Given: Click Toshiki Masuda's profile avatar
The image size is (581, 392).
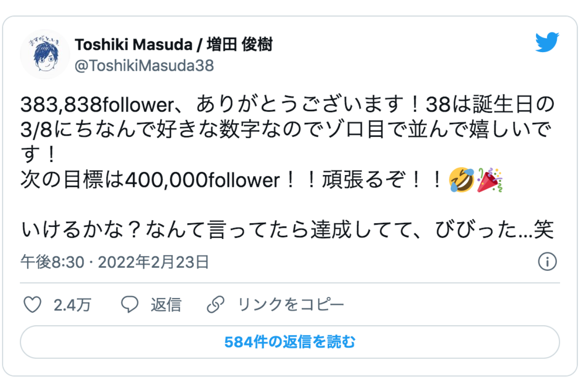Looking at the screenshot, I should [x=44, y=54].
